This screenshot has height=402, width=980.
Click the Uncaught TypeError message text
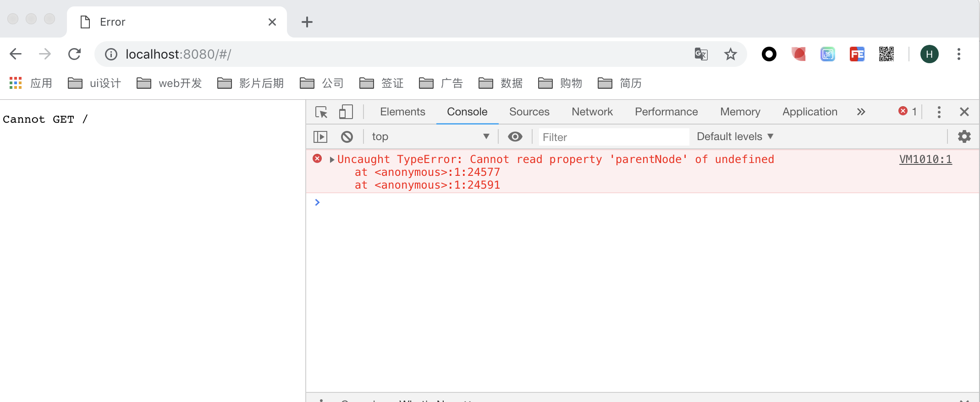click(x=556, y=159)
